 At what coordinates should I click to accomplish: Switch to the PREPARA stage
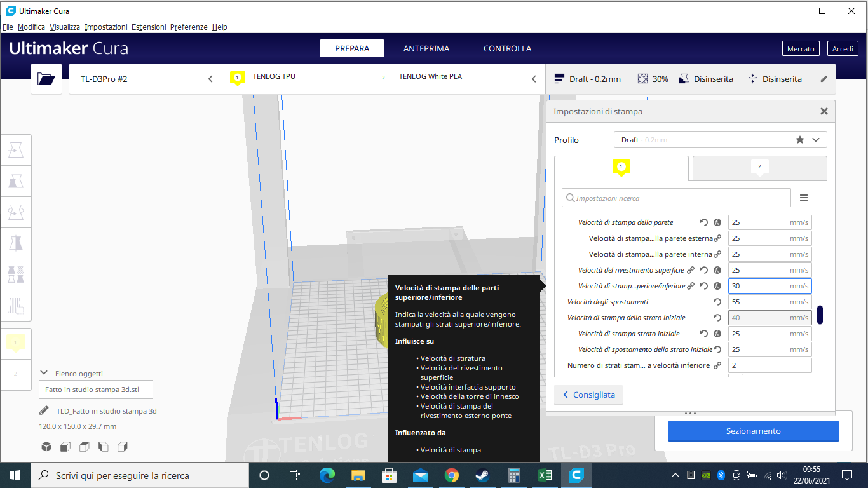(352, 48)
